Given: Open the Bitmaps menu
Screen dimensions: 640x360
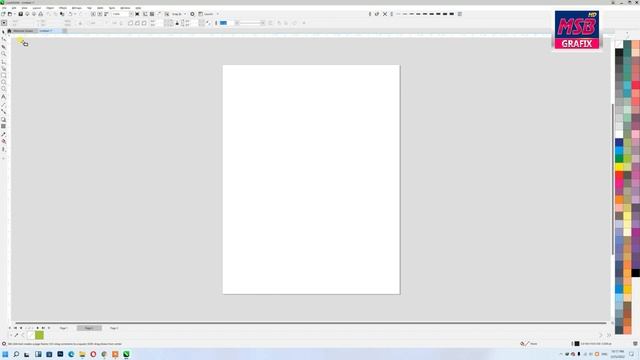Looking at the screenshot, I should 76,8.
